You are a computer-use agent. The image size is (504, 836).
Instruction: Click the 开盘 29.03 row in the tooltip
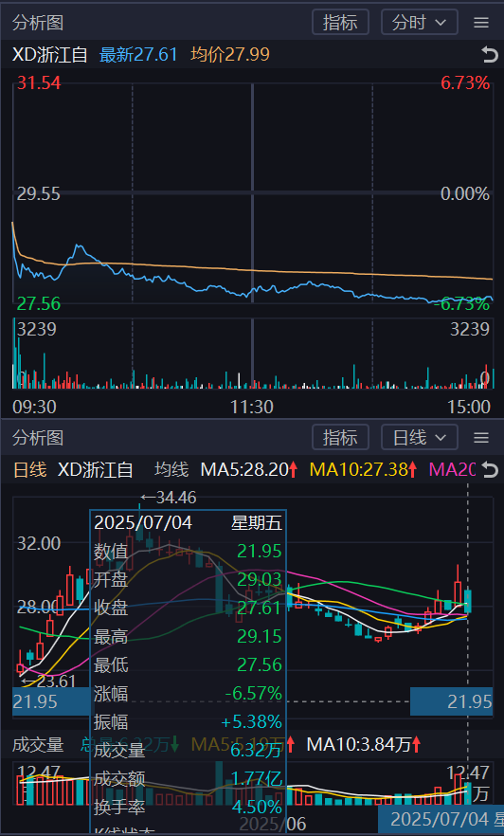click(x=188, y=579)
